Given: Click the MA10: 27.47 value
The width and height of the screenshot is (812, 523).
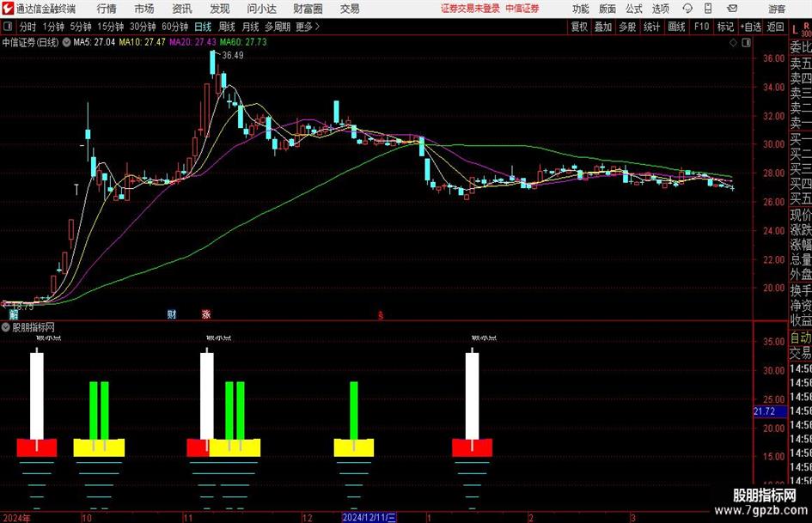Looking at the screenshot, I should 142,42.
